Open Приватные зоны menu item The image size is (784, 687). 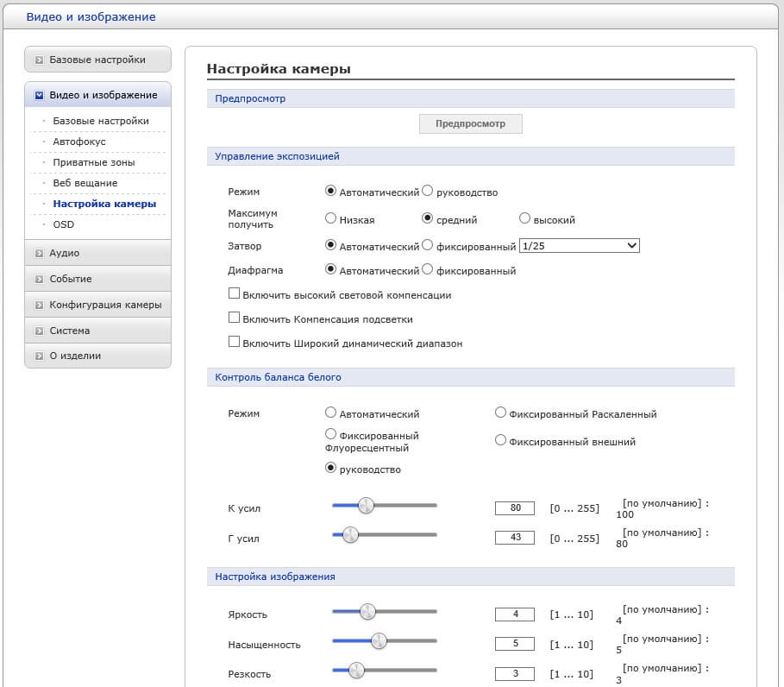click(93, 162)
